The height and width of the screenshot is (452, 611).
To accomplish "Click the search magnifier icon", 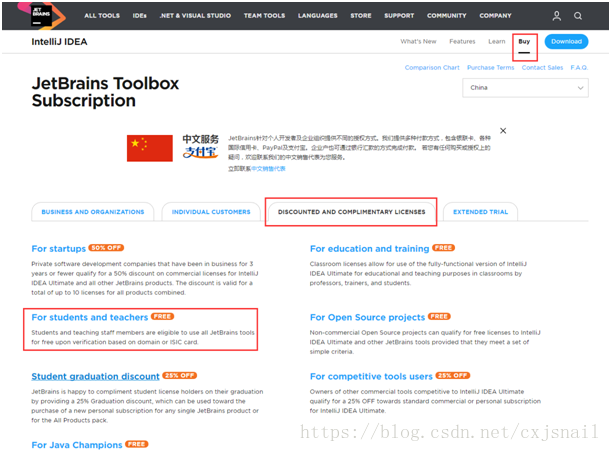I will click(578, 16).
